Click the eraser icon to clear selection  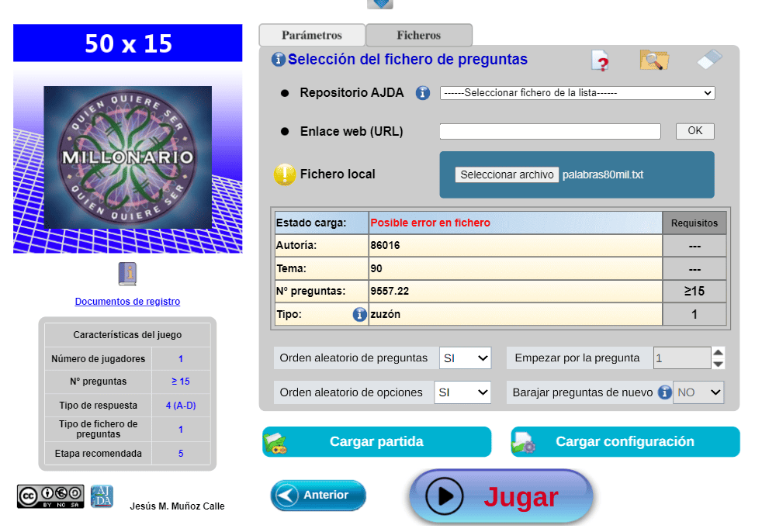[x=709, y=60]
